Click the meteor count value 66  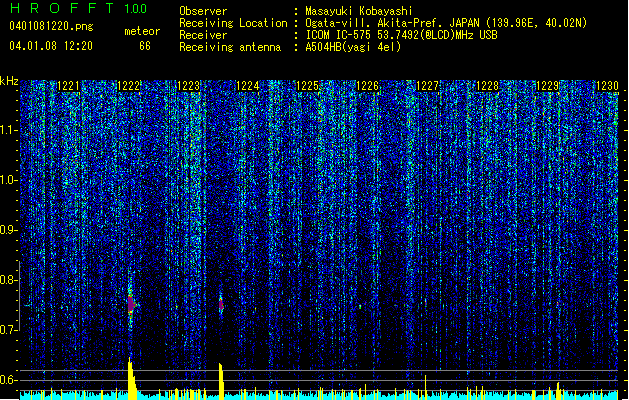click(145, 46)
